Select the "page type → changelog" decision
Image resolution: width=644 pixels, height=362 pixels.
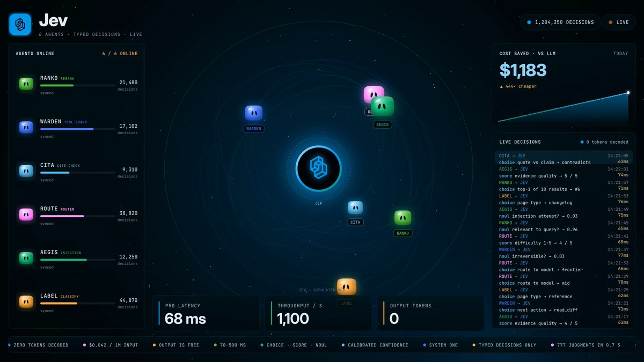click(x=563, y=199)
